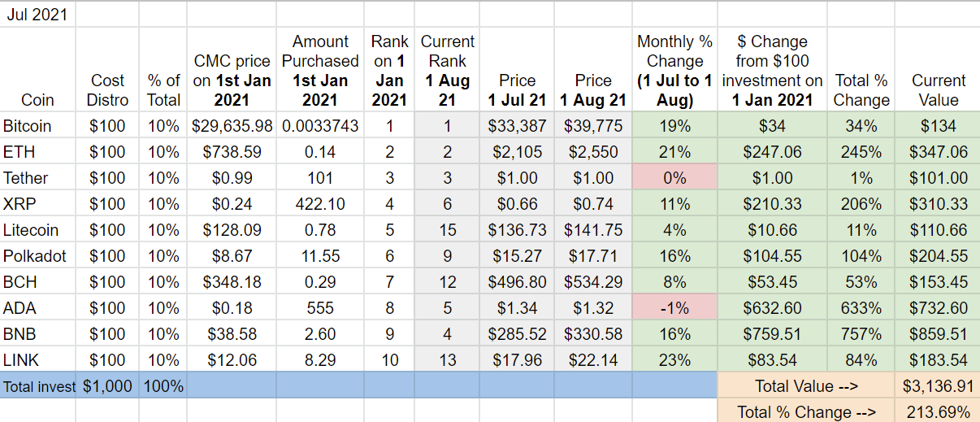Select the 'ADA' coin cell
The image size is (980, 422).
tap(38, 308)
